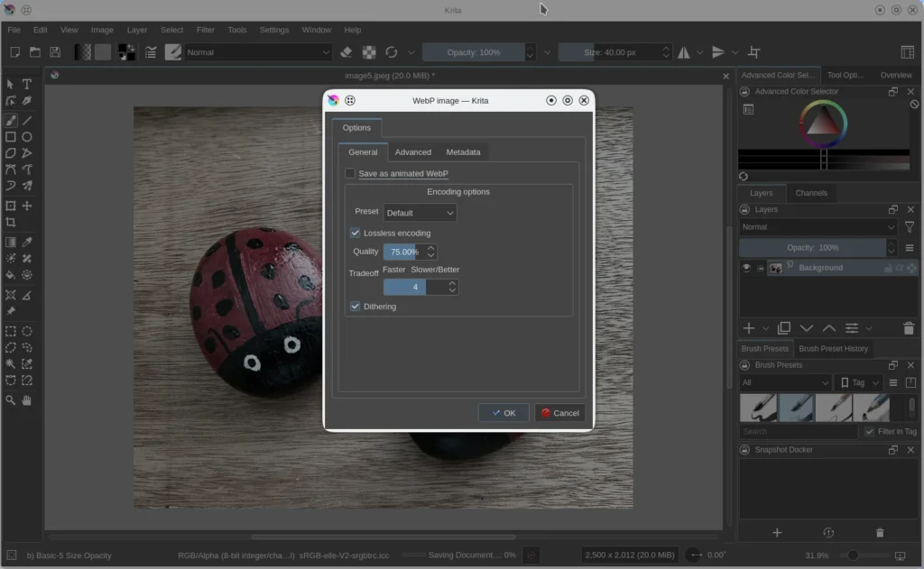Viewport: 924px width, 569px height.
Task: Click the brush presets Search field
Action: (799, 432)
